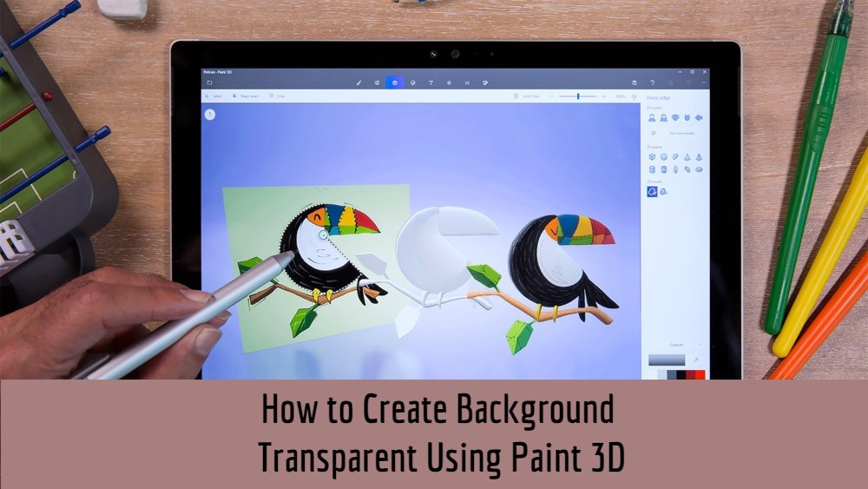Toggle the 3D view switch
The image size is (868, 489).
(x=527, y=96)
